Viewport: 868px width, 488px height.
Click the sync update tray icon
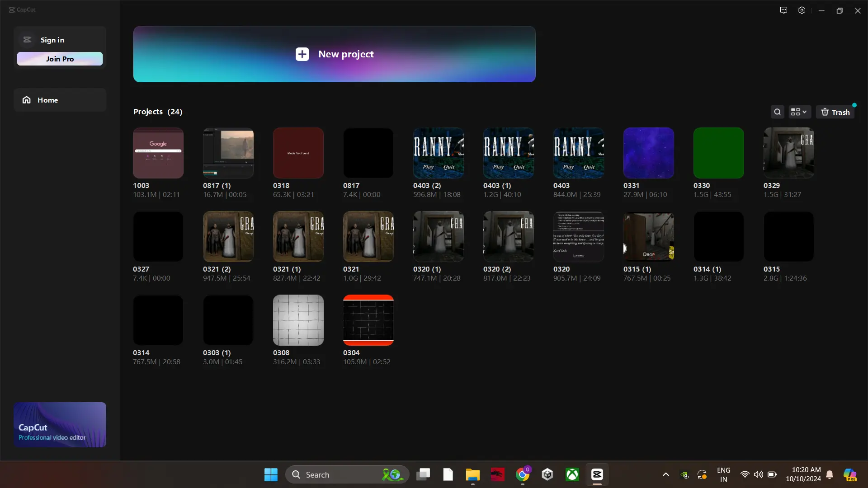pyautogui.click(x=702, y=474)
